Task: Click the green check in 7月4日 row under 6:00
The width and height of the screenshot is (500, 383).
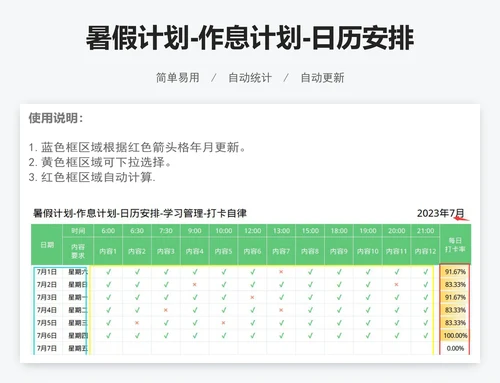Action: point(108,310)
